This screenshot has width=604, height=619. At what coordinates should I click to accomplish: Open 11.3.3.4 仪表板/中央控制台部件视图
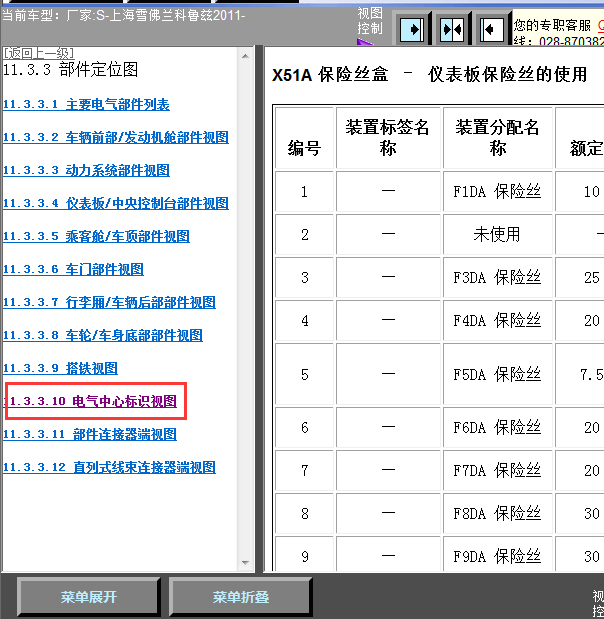point(116,203)
